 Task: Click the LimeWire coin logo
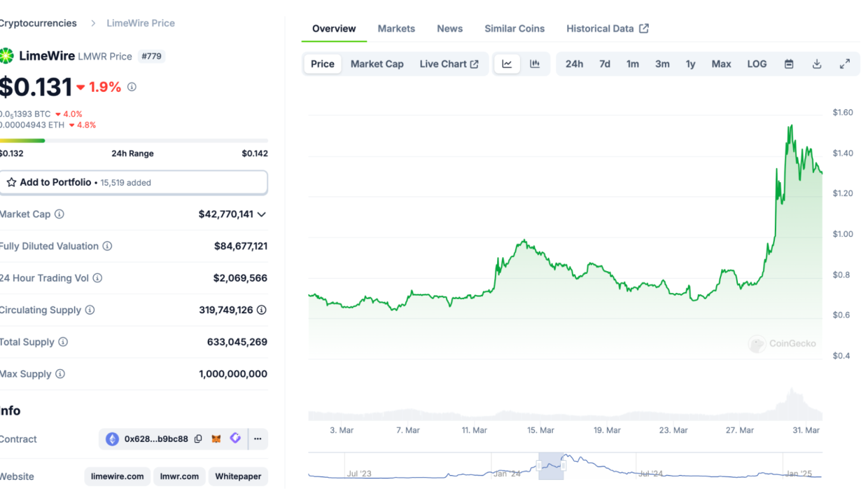[x=6, y=56]
